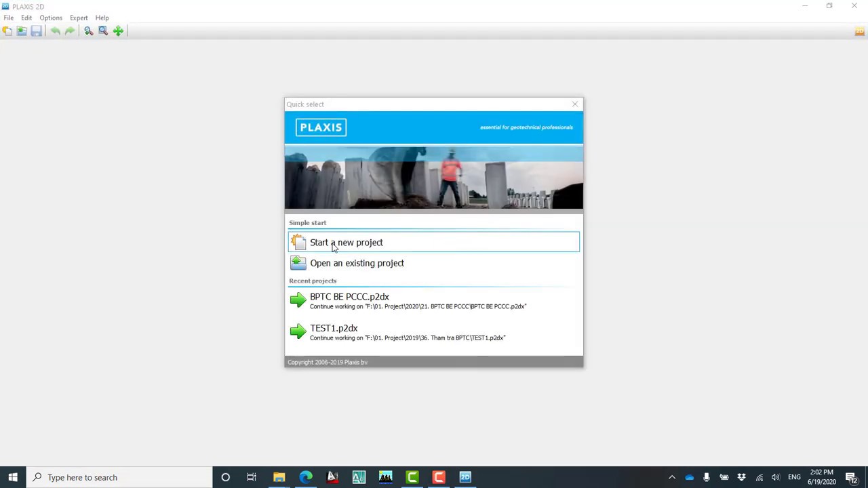
Task: Open the skyline picture app on taskbar
Action: 385,477
